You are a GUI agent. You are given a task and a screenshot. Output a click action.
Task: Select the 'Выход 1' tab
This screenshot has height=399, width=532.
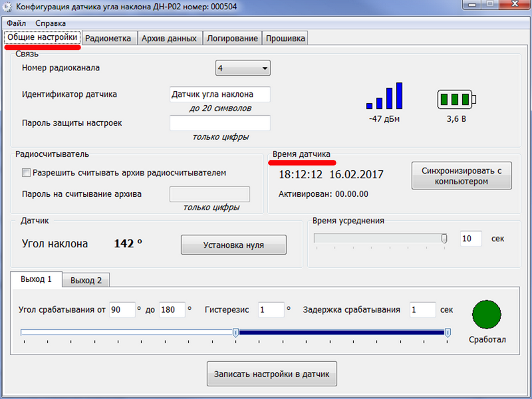[x=36, y=279]
